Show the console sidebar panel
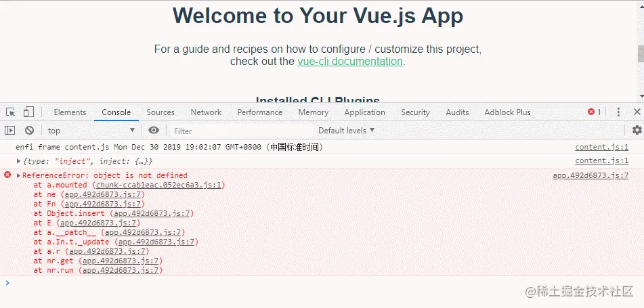644x308 pixels. (10, 131)
